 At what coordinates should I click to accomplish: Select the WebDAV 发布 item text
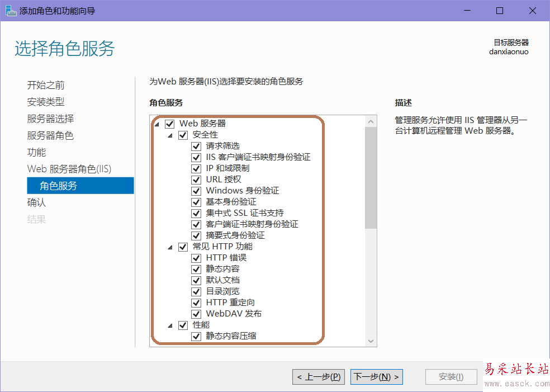coord(234,314)
